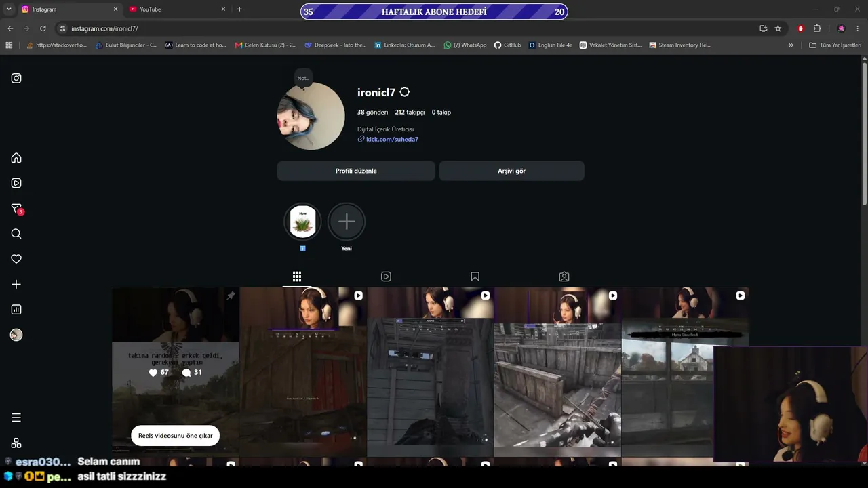
Task: Expand hidden bookmarks chevron
Action: (791, 45)
